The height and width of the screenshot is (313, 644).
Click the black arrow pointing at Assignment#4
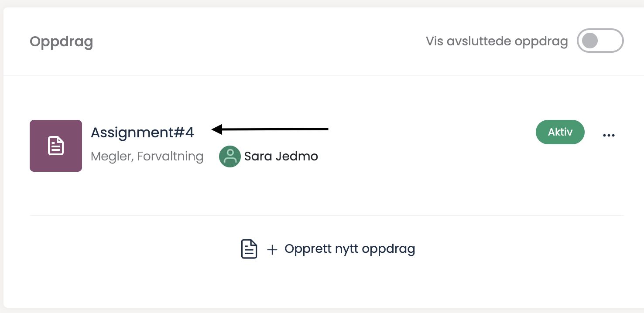tap(271, 129)
